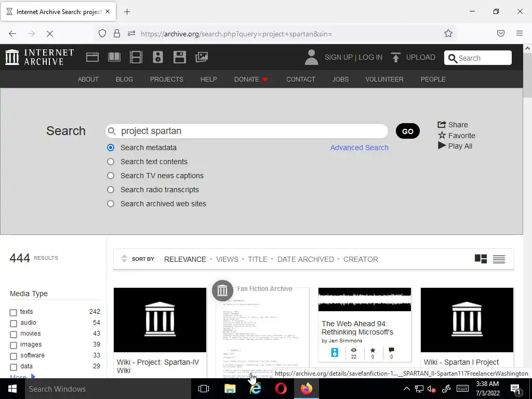
Task: Open the PROJECTS menu item
Action: (167, 79)
